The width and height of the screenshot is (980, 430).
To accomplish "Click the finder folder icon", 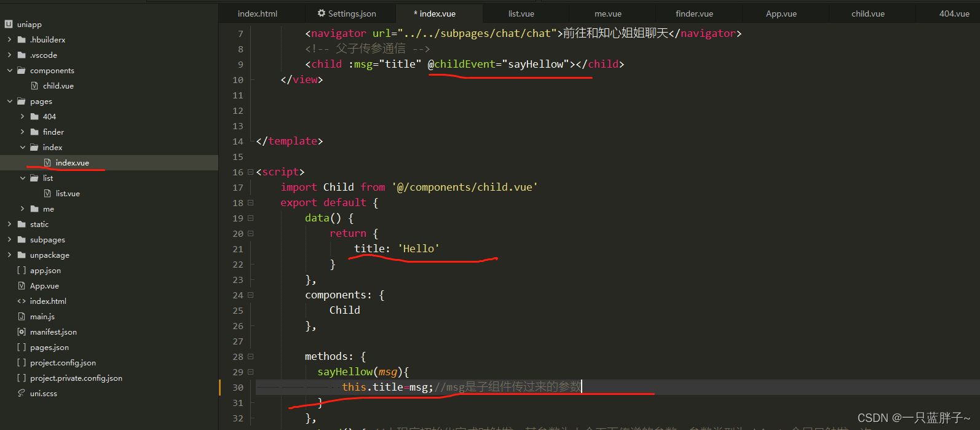I will tap(34, 132).
